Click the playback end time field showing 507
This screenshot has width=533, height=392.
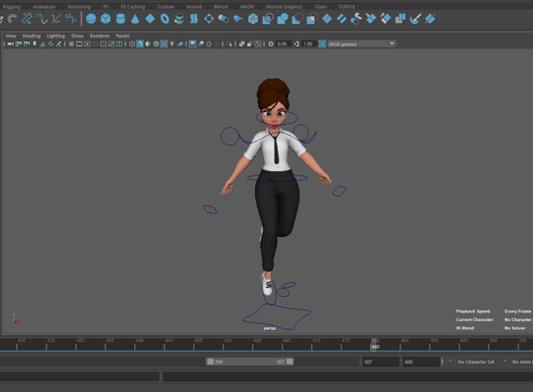[379, 362]
